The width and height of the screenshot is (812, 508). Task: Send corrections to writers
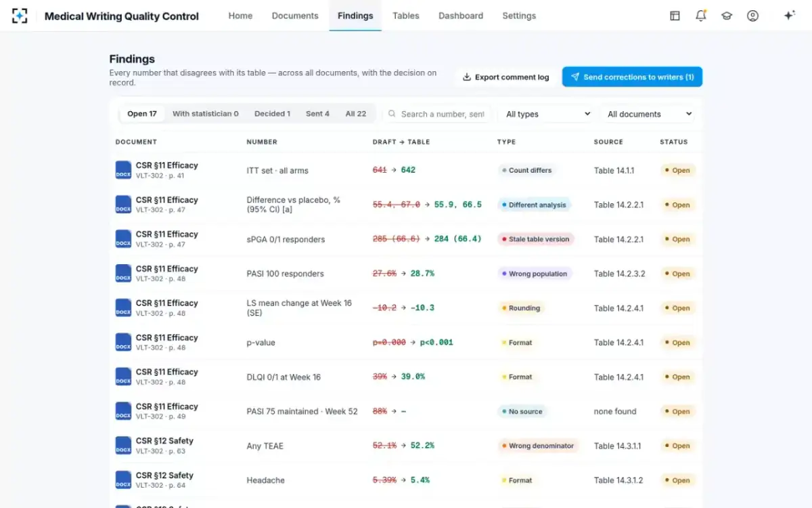click(x=632, y=77)
